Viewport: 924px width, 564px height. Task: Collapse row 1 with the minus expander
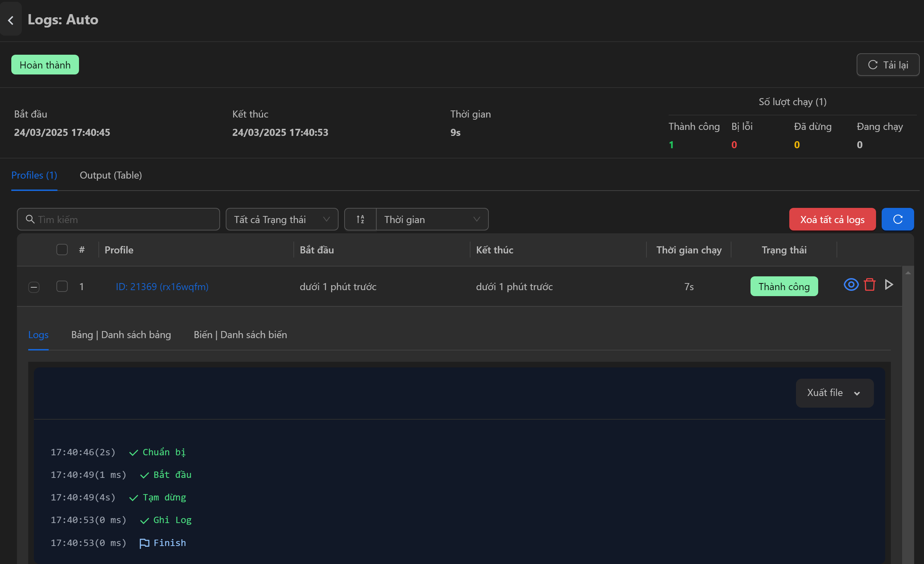coord(34,287)
